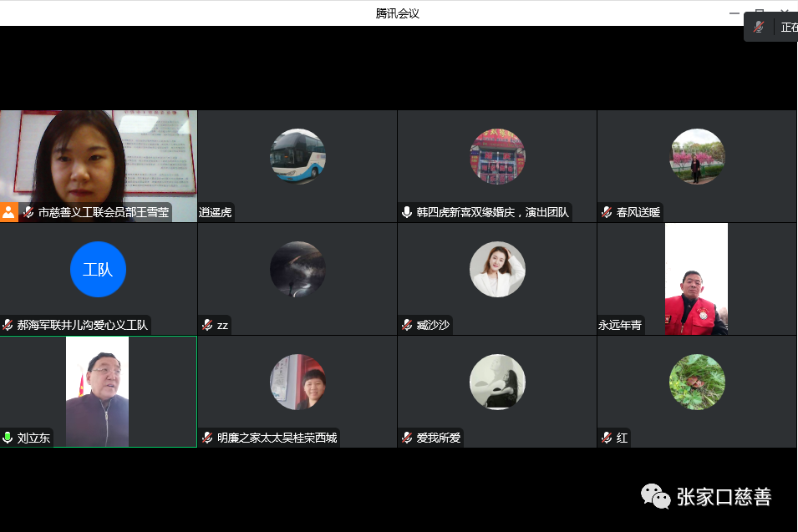Click the 逍遥虎 name label
The width and height of the screenshot is (798, 532).
216,213
